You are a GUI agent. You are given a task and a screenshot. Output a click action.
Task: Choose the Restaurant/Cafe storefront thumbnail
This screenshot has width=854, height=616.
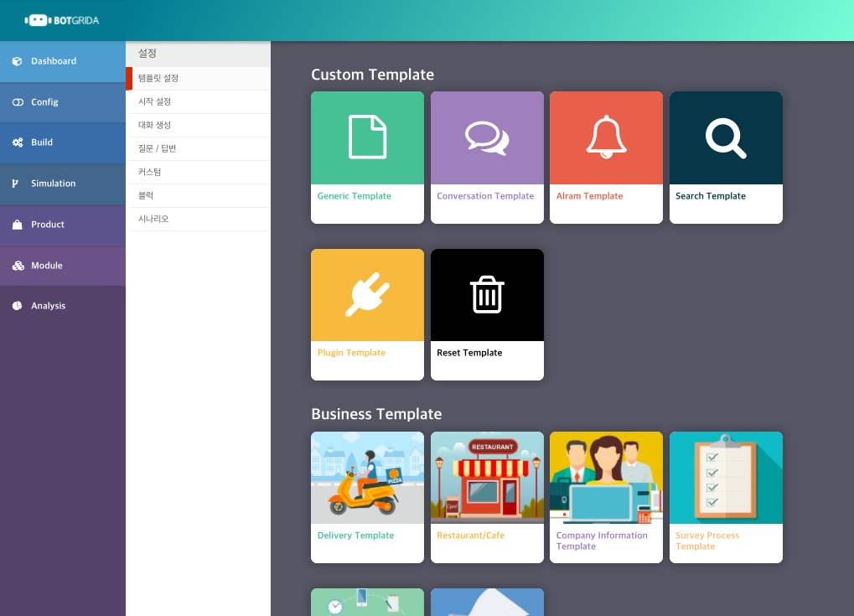tap(487, 478)
